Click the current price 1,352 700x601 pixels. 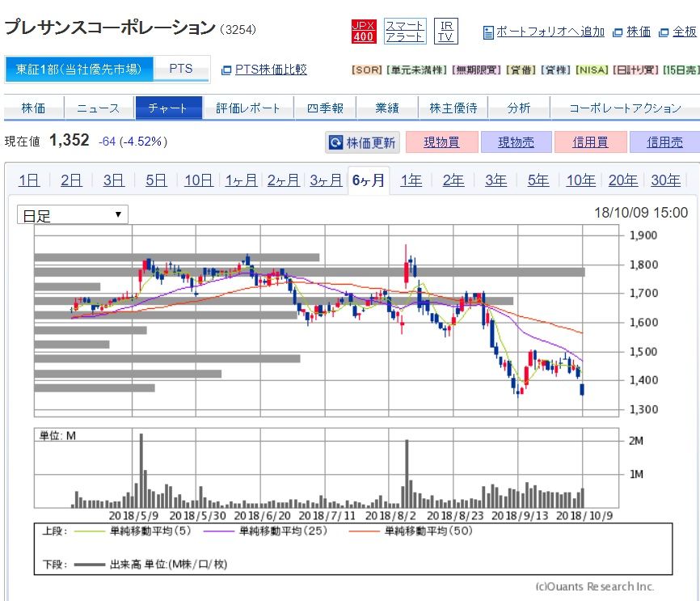(70, 140)
